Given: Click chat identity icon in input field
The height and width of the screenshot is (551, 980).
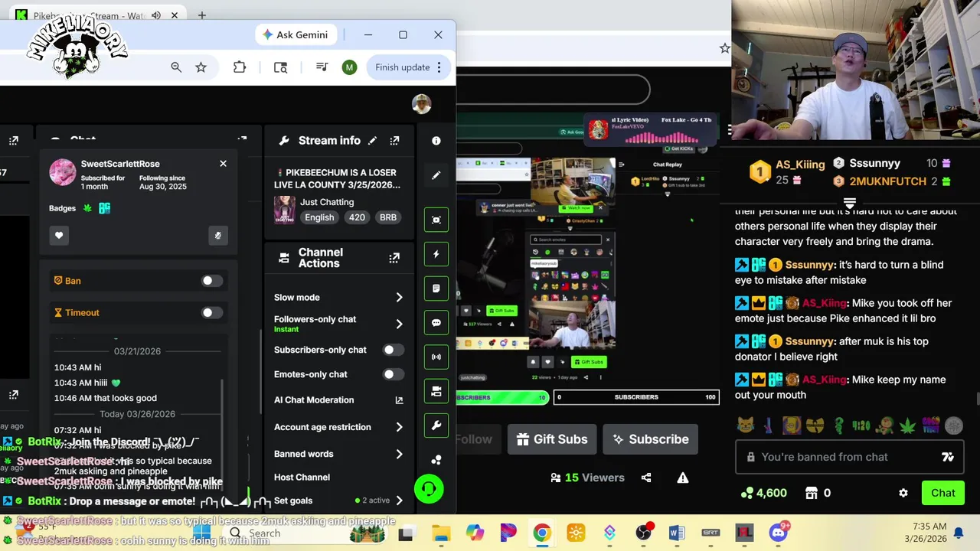Looking at the screenshot, I should (x=948, y=457).
